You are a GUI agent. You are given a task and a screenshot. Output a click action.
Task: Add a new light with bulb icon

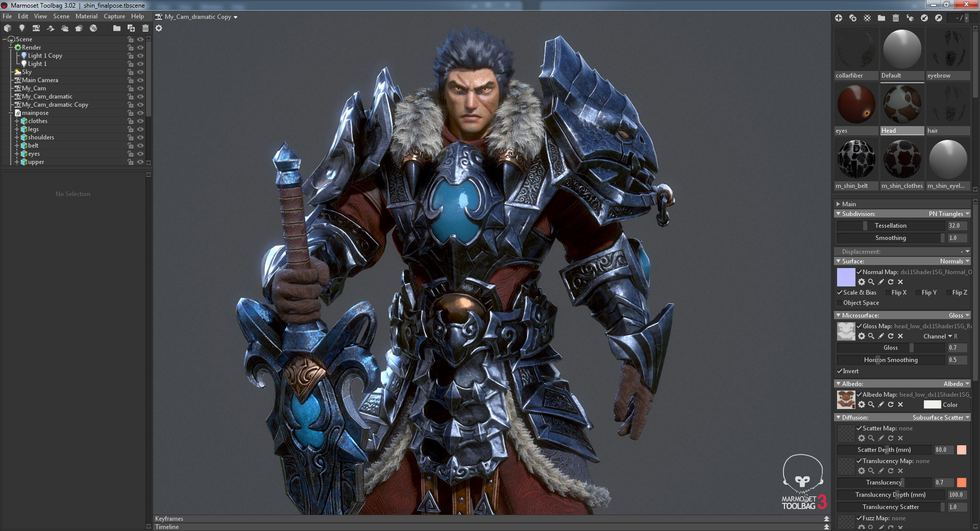point(22,28)
